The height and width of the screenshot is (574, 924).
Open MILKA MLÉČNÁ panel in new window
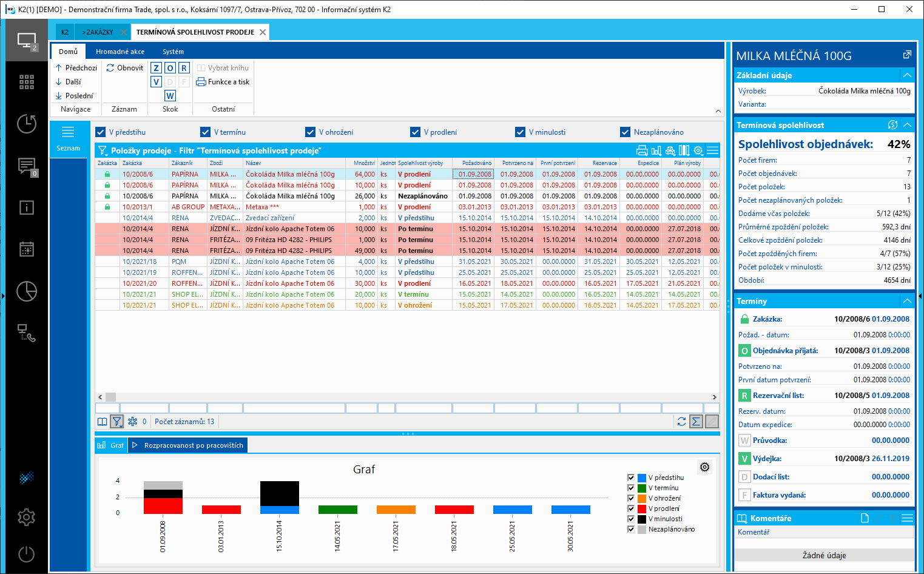click(907, 55)
